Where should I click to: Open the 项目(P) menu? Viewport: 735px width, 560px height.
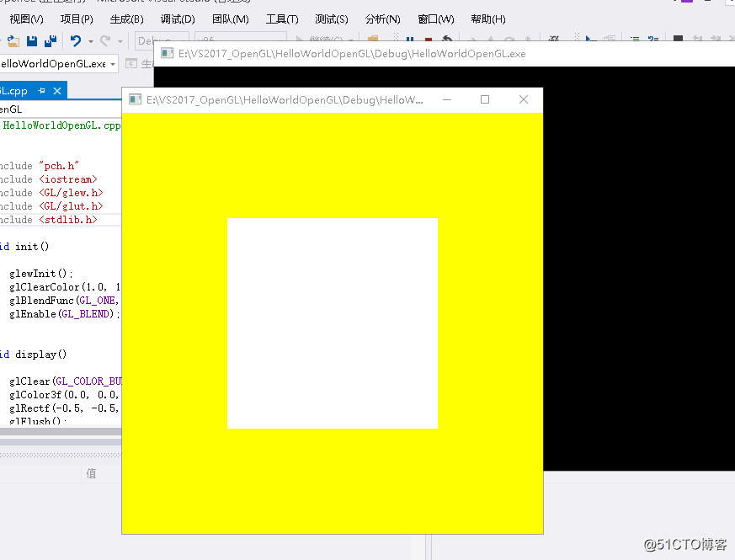pos(77,19)
